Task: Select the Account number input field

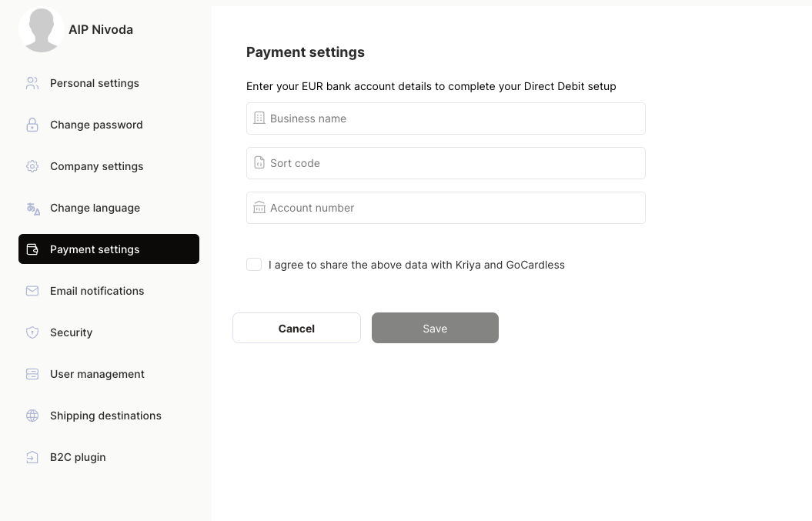Action: [x=446, y=208]
